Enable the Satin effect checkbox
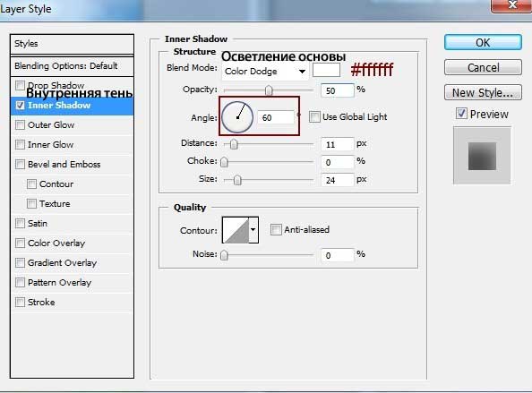The height and width of the screenshot is (393, 532). [x=20, y=223]
